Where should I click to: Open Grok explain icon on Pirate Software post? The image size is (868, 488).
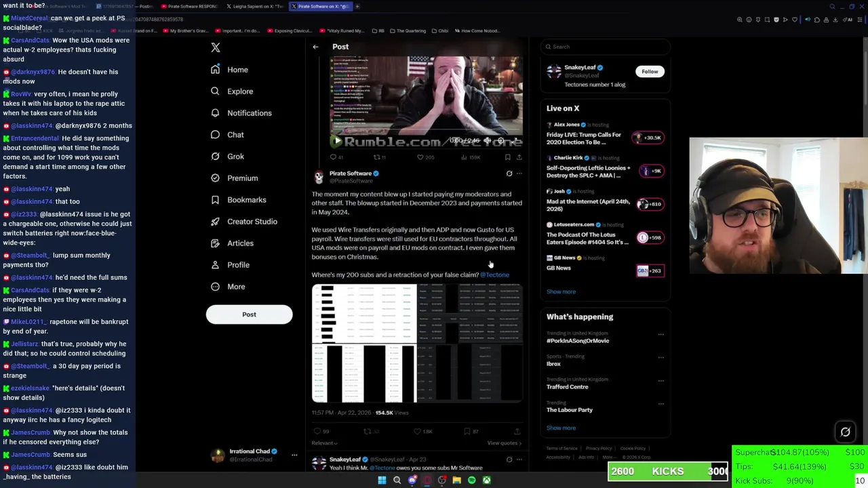509,174
